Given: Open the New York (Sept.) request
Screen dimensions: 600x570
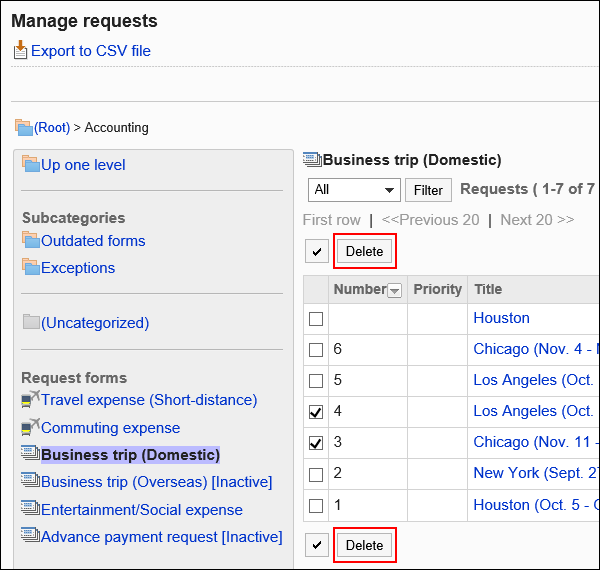Looking at the screenshot, I should tap(535, 473).
